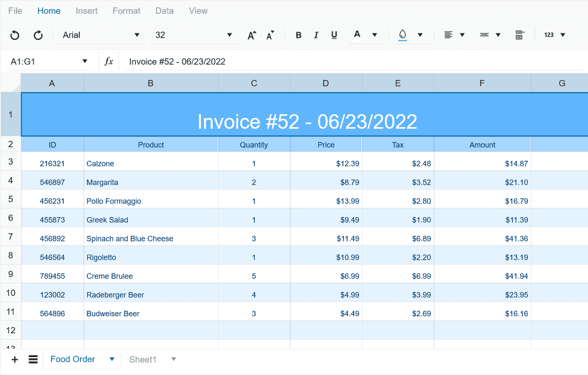
Task: Open the text color dropdown arrow
Action: (x=375, y=35)
